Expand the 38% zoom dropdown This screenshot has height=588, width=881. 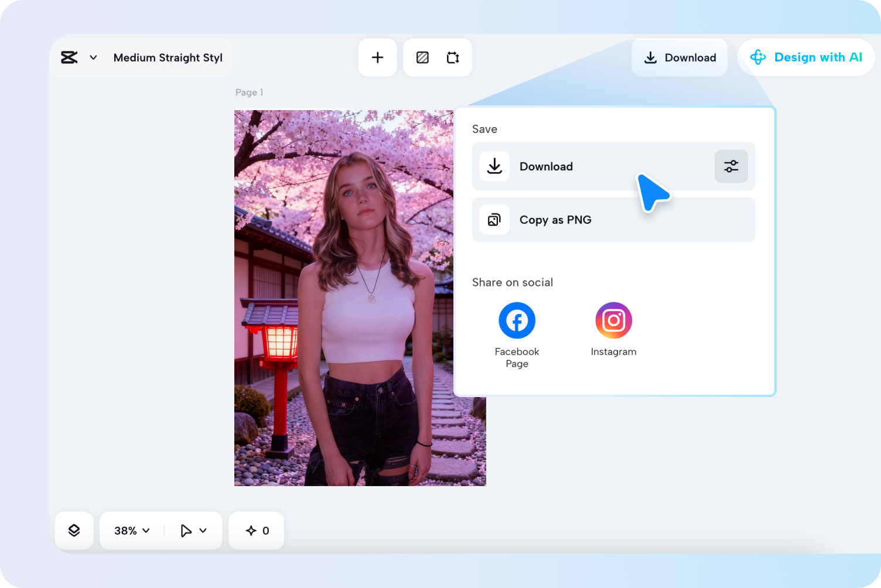132,531
